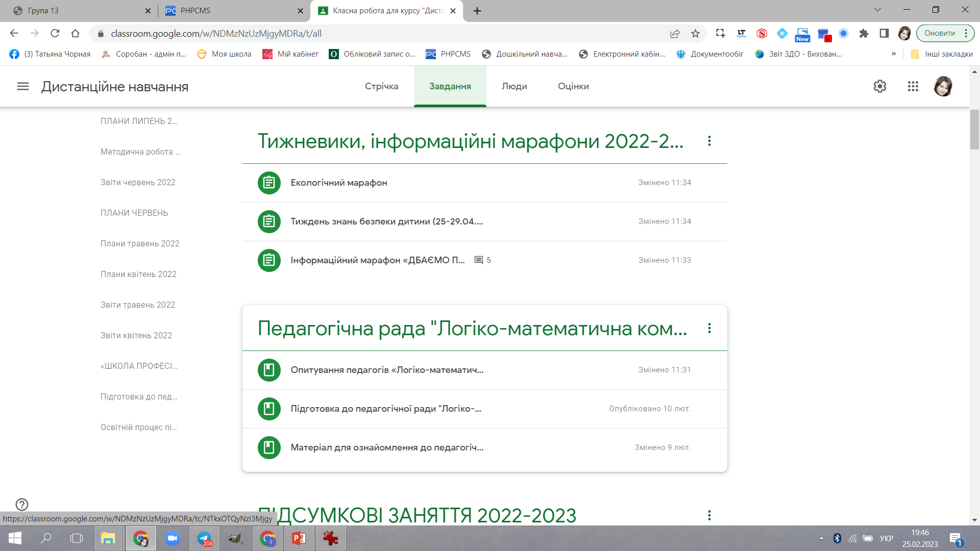Click comments icon on Інформаційний марафон item
Viewport: 980px width, 551px height.
(x=479, y=260)
